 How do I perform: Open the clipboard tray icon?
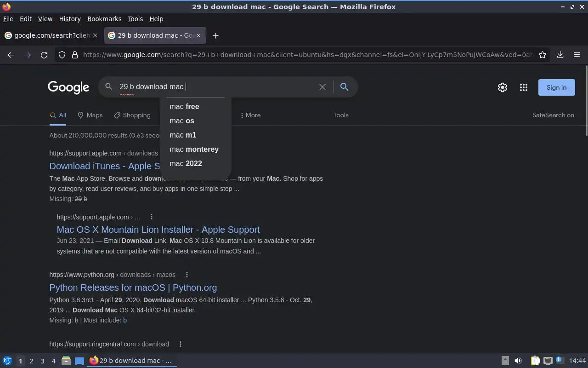tap(535, 361)
